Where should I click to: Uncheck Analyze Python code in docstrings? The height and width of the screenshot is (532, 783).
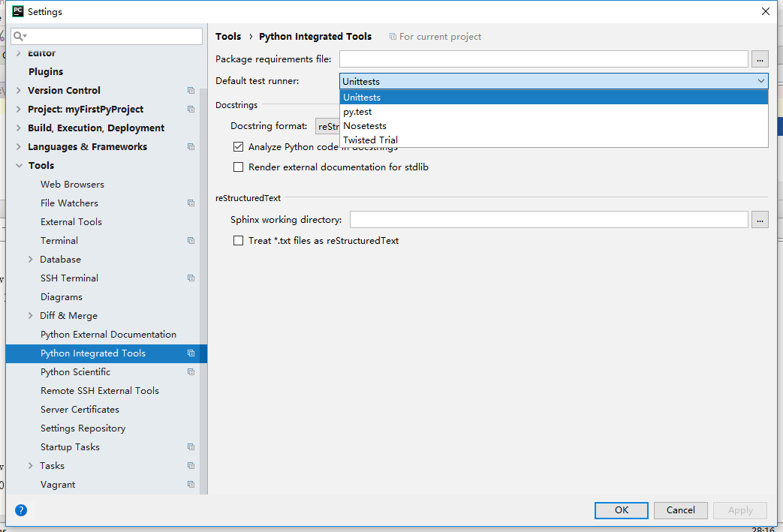pyautogui.click(x=239, y=147)
